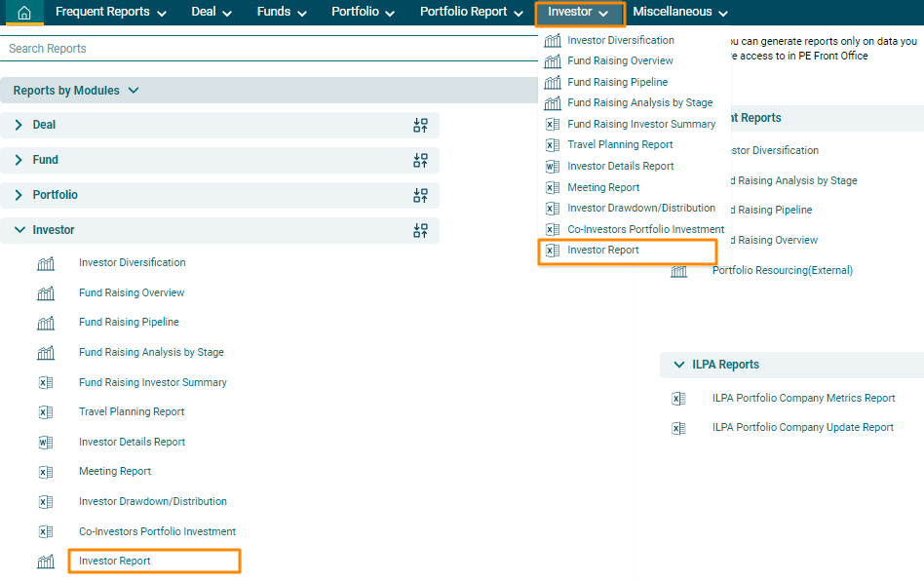The height and width of the screenshot is (582, 924).
Task: Click the sort icon on Portfolio module row
Action: 420,195
